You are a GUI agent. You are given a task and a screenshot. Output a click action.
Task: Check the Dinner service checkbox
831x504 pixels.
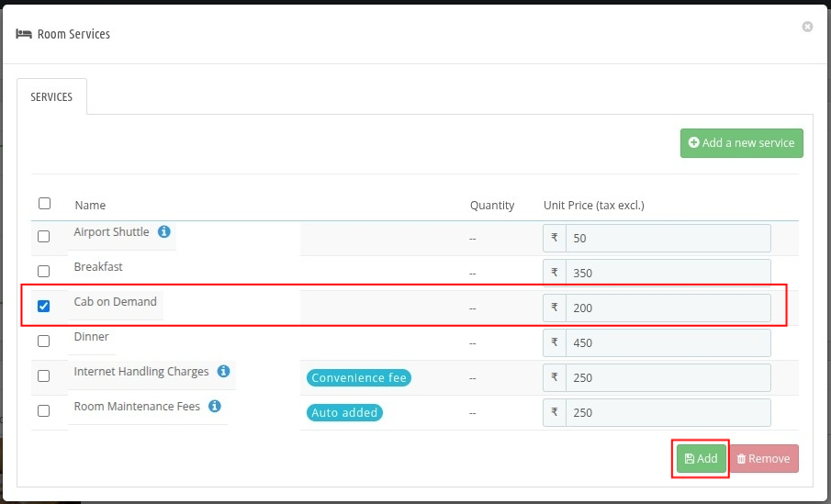tap(44, 342)
